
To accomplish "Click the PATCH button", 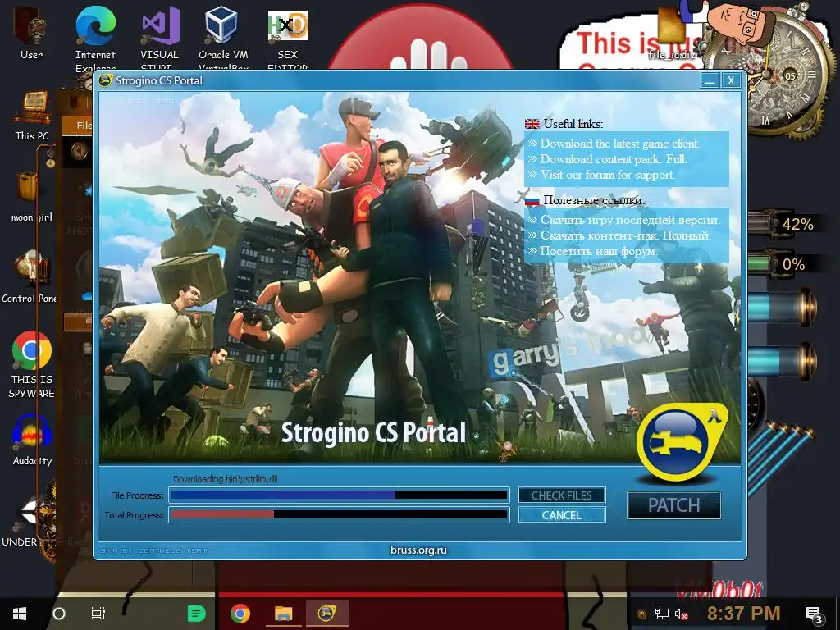I will [674, 505].
